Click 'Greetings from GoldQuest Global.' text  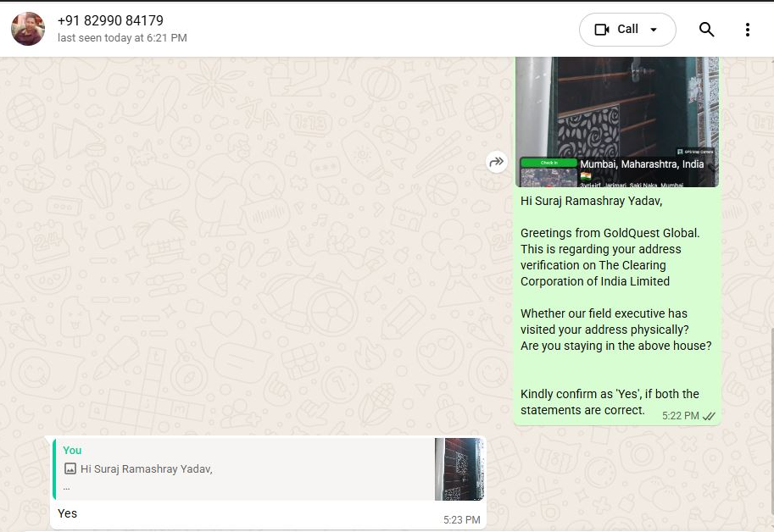(610, 233)
